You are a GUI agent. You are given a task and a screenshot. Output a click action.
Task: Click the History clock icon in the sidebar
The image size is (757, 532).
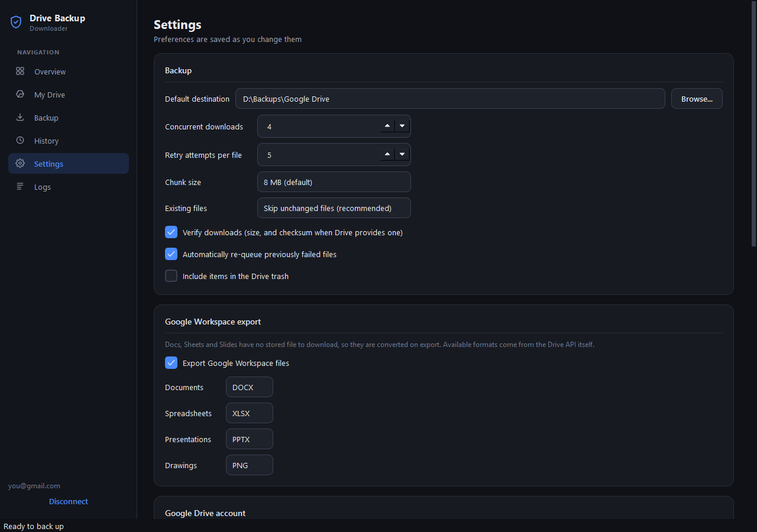tap(20, 140)
